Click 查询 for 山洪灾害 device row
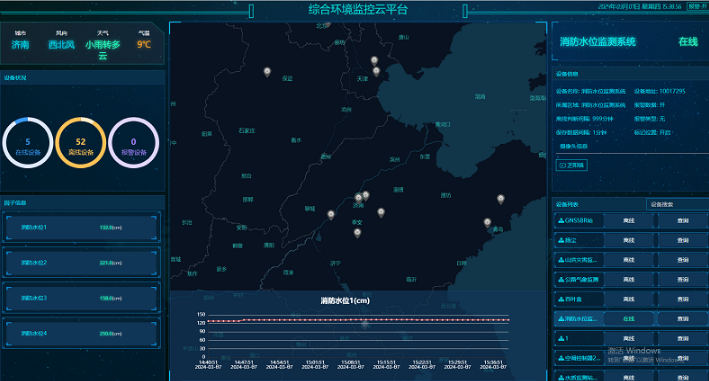This screenshot has width=709, height=381. (x=683, y=260)
